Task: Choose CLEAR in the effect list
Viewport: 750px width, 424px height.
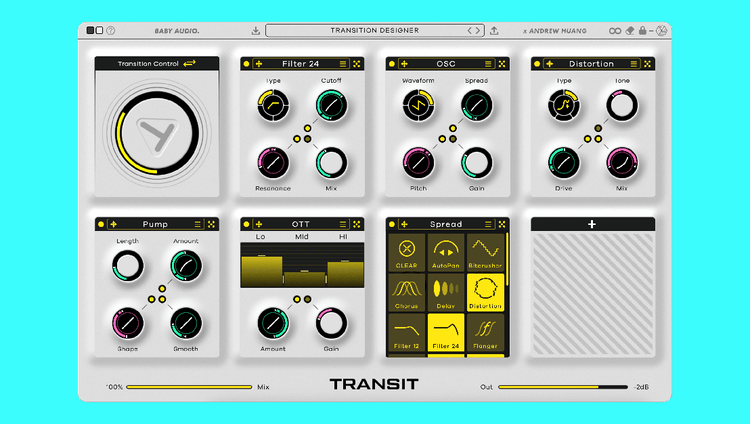Action: (407, 253)
